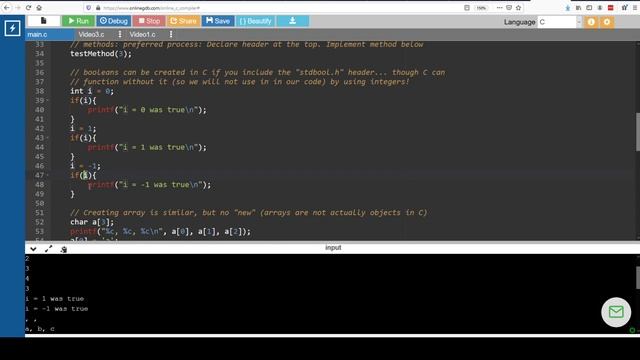Image resolution: width=640 pixels, height=360 pixels.
Task: Open browser page actions ellipsis menu
Action: tap(499, 8)
